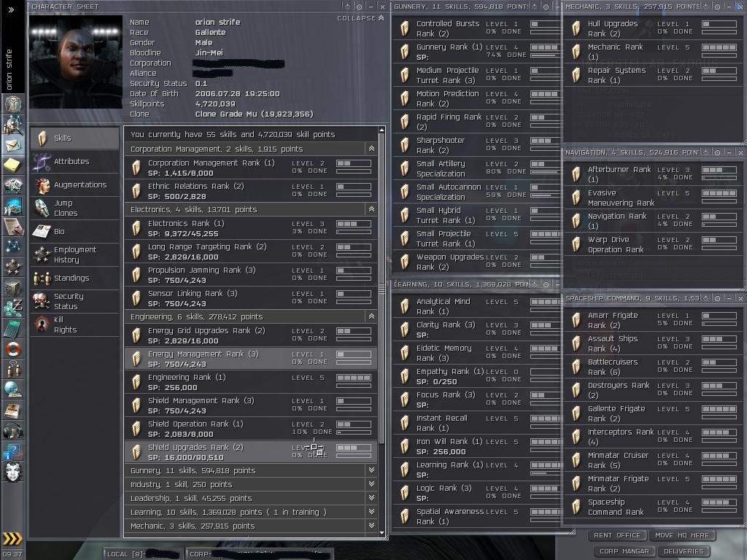Click the Gallente Frigate skill book icon

(x=576, y=413)
